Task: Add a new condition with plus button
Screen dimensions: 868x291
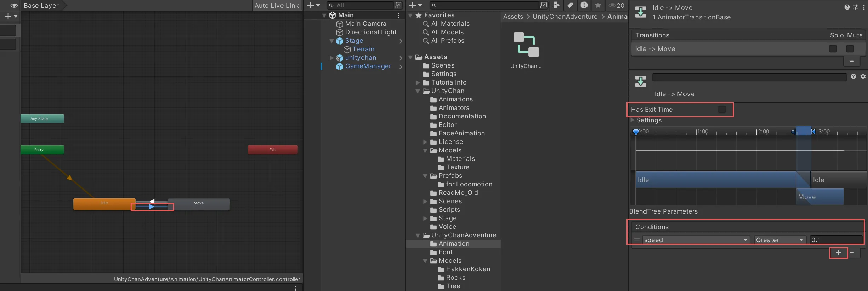Action: coord(838,252)
